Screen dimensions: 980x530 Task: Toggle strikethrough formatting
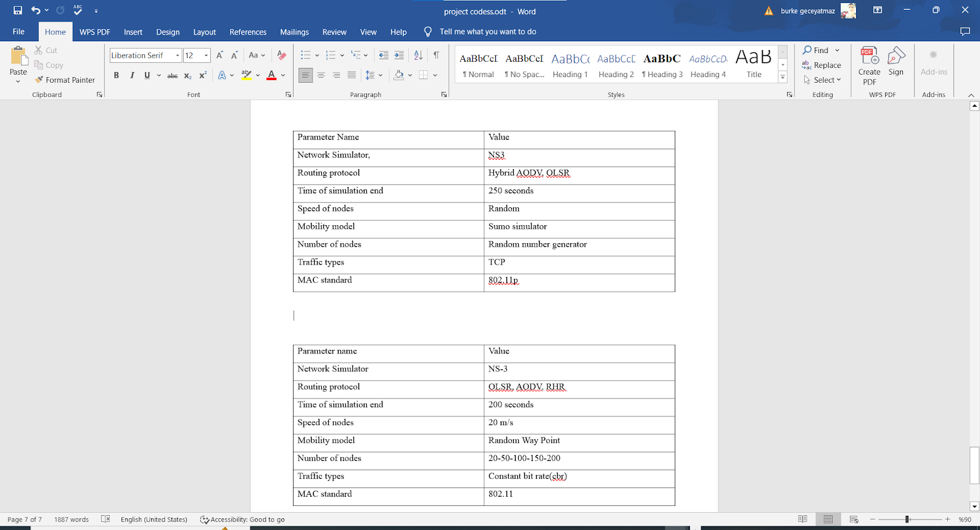[173, 75]
